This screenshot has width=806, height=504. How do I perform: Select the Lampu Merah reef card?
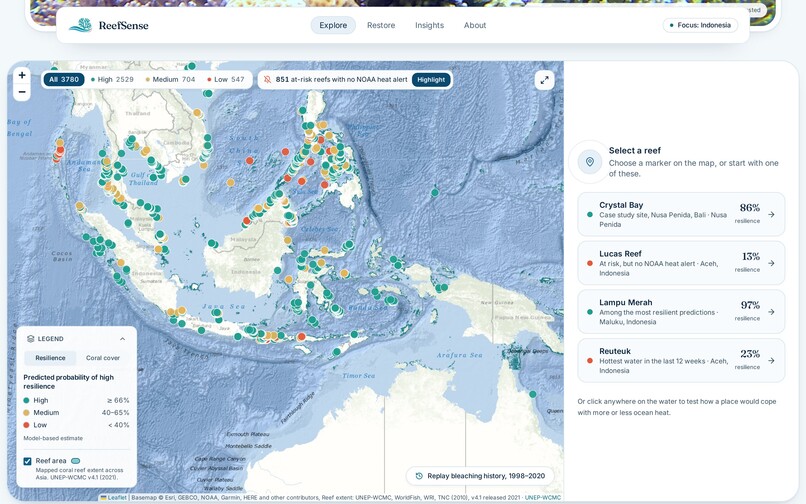(681, 312)
